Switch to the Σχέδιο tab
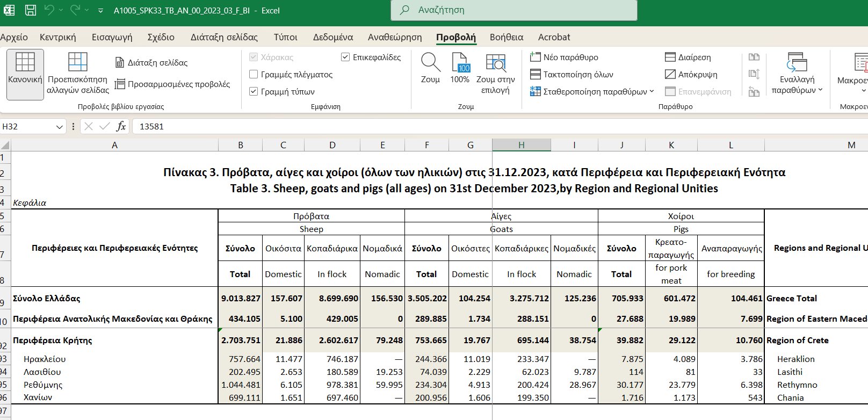This screenshot has height=420, width=868. [x=161, y=37]
